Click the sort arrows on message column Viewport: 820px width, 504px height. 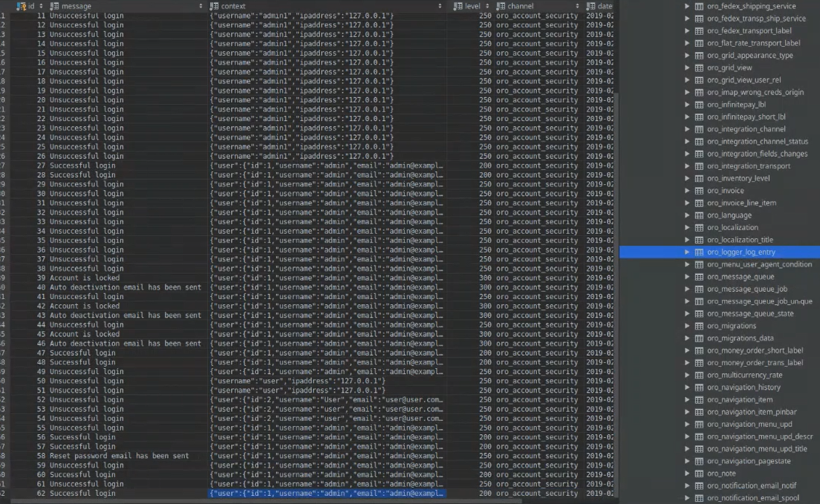[x=201, y=6]
